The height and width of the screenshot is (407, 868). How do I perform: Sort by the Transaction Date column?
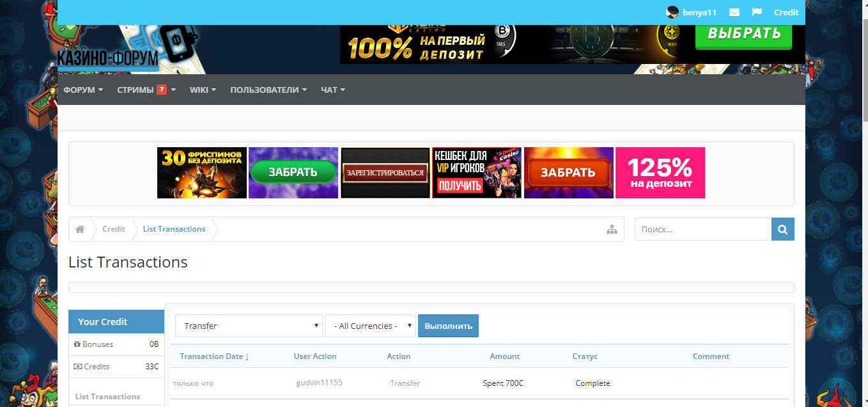(x=213, y=356)
